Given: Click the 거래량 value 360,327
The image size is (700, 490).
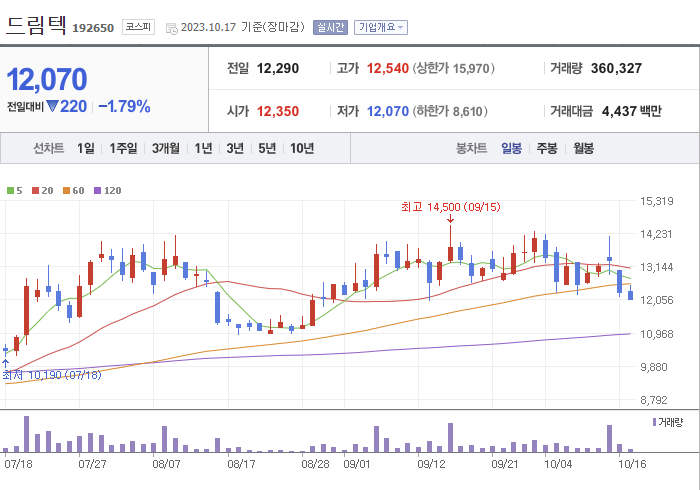Looking at the screenshot, I should click(616, 68).
